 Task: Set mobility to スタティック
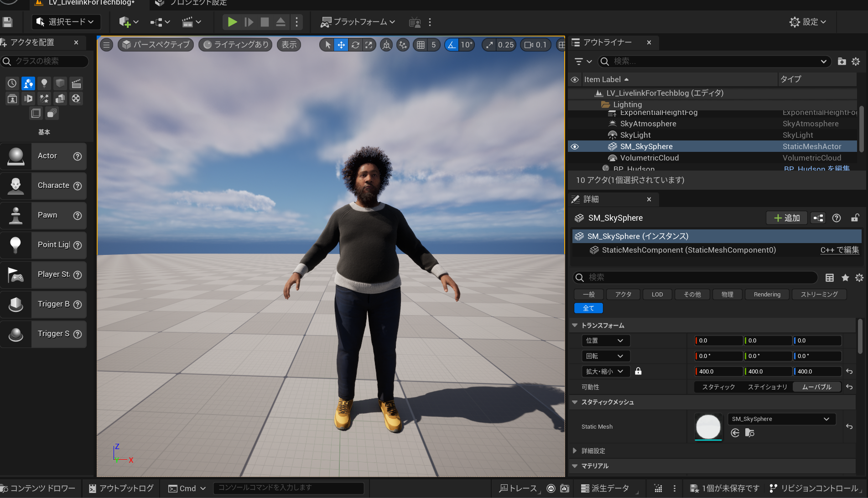718,387
